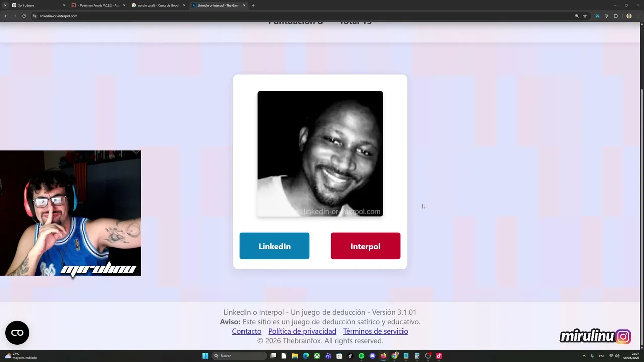Close the 'Sol i gènere' tab

[64, 5]
